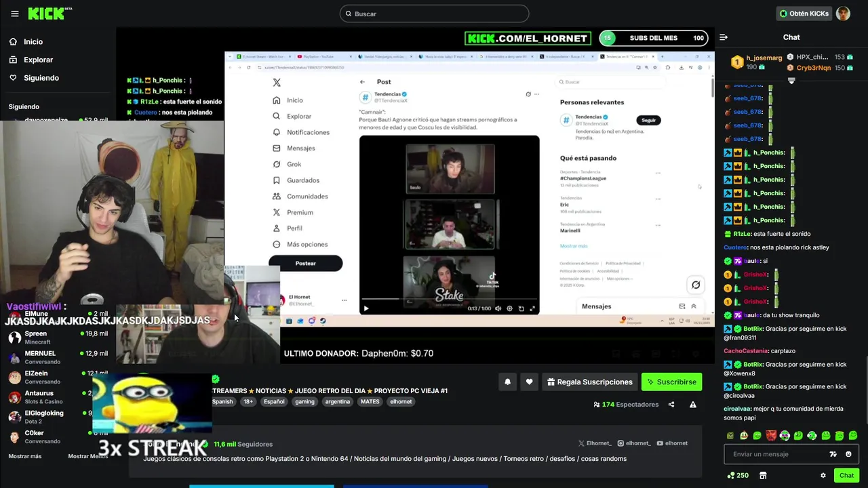Click the MATES tag
The width and height of the screenshot is (868, 488).
click(x=370, y=402)
